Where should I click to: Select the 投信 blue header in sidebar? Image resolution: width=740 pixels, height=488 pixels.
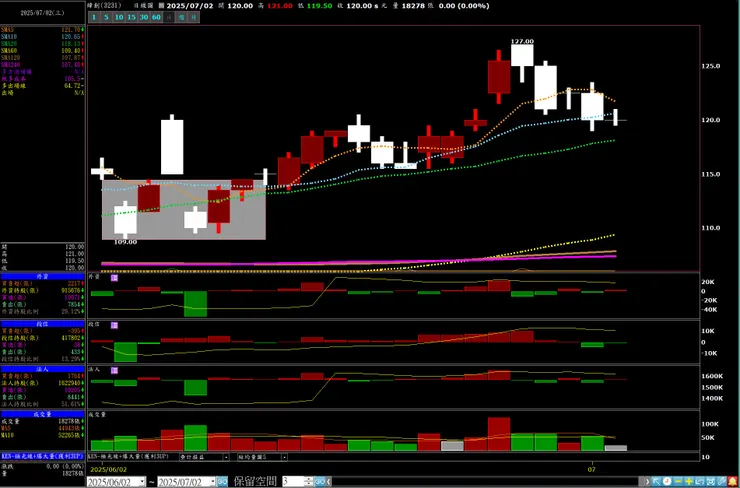click(42, 324)
